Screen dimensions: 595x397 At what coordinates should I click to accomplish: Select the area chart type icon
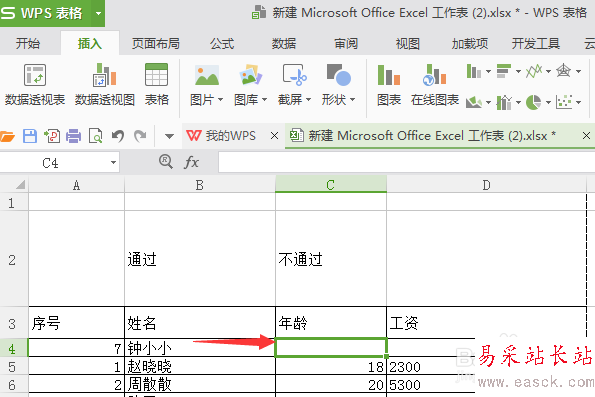(474, 102)
